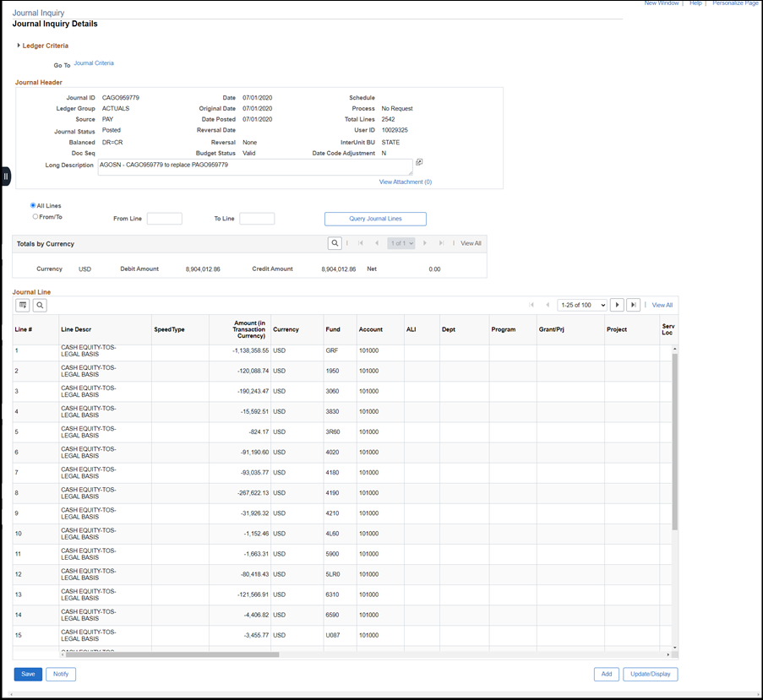Click amount -121,566.91 in line 13

[x=253, y=594]
